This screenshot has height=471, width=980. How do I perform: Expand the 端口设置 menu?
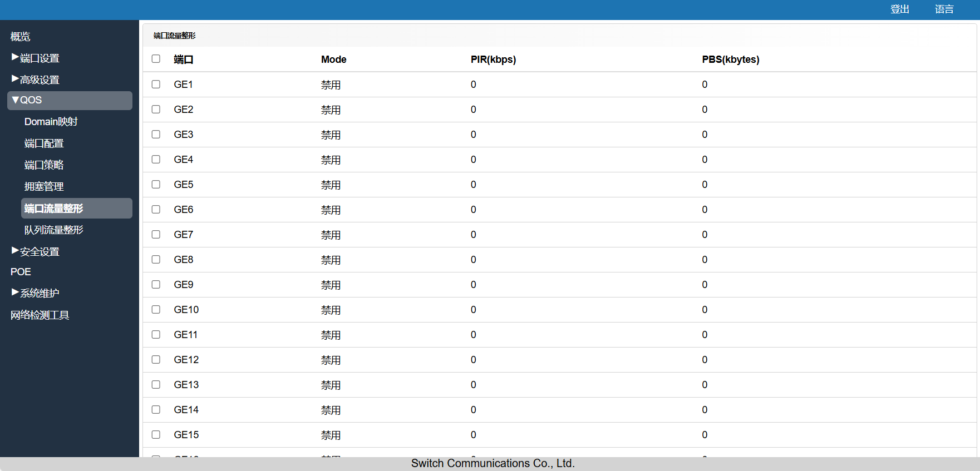click(x=36, y=58)
